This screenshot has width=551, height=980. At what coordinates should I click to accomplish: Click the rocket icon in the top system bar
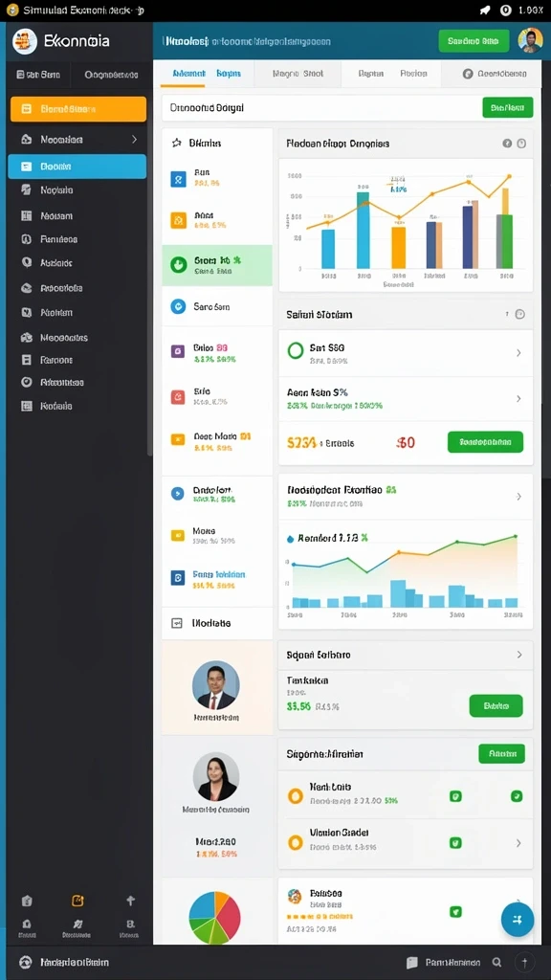(485, 11)
